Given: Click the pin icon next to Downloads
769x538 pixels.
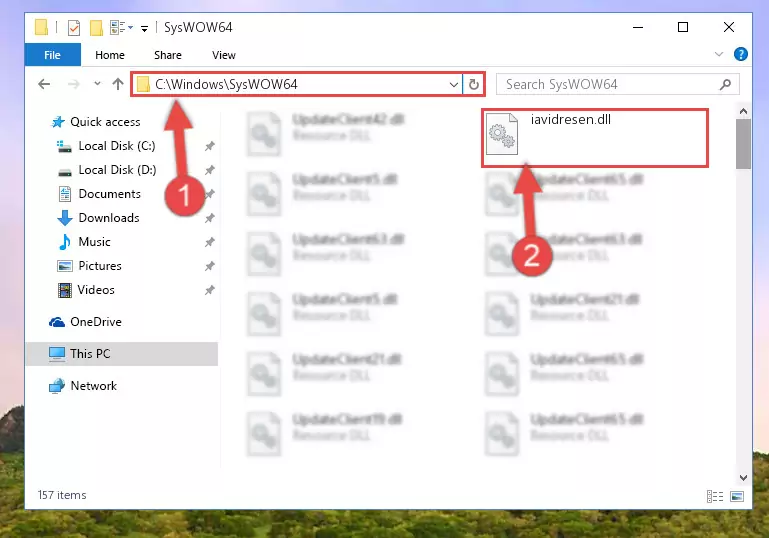Looking at the screenshot, I should [209, 218].
